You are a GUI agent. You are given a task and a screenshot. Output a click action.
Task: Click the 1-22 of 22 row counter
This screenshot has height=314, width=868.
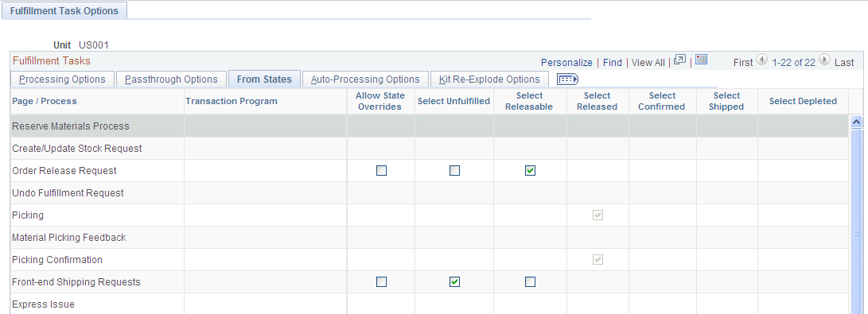pos(793,63)
